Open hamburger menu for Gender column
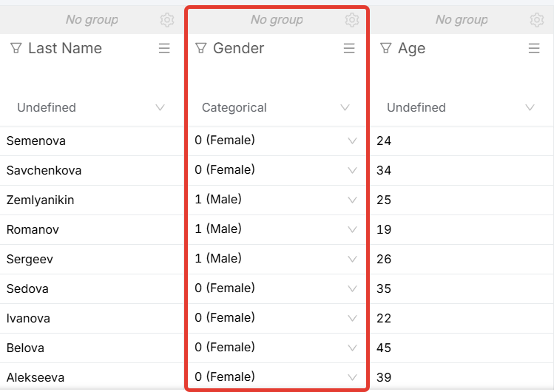The image size is (554, 392). 349,48
